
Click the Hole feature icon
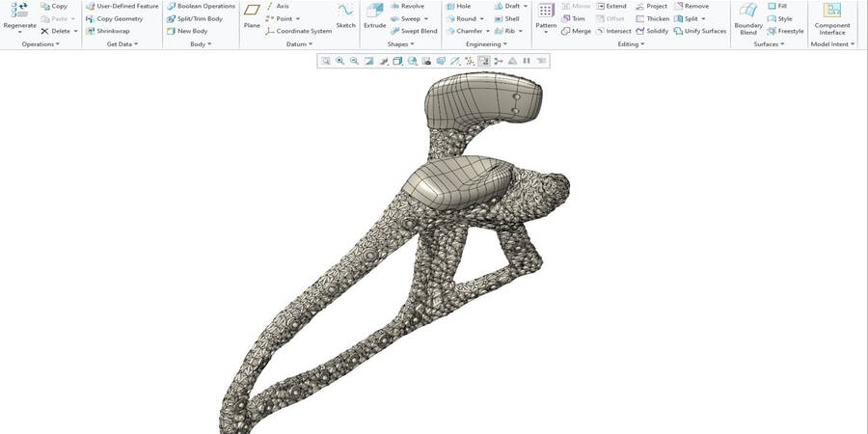[457, 6]
